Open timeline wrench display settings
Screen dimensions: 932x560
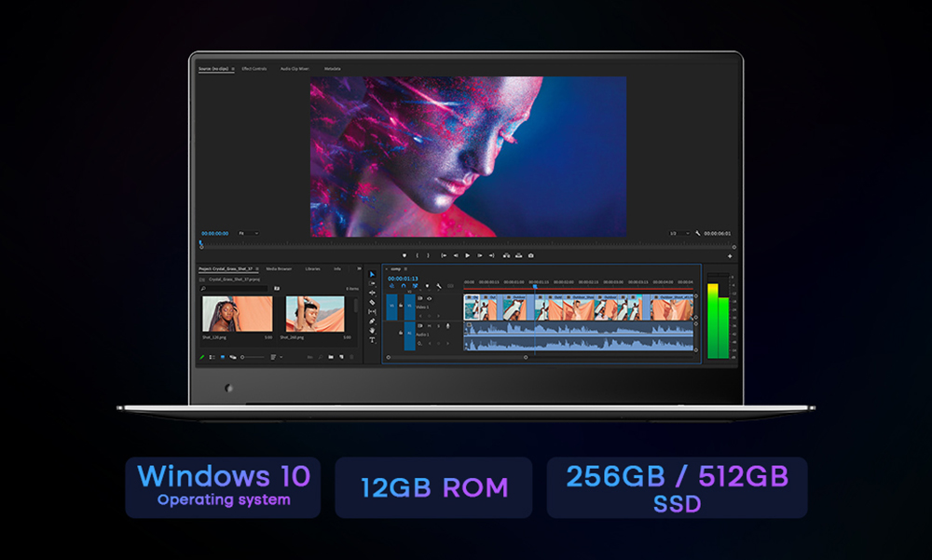[438, 286]
